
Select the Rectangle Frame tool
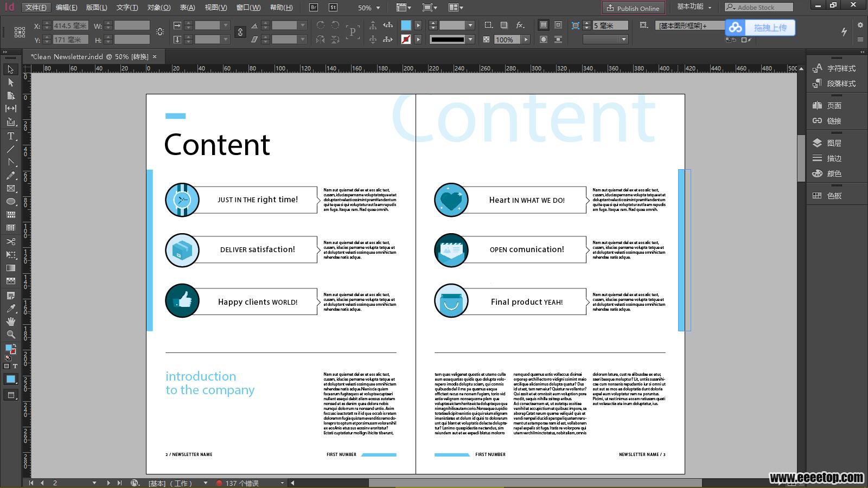click(11, 188)
